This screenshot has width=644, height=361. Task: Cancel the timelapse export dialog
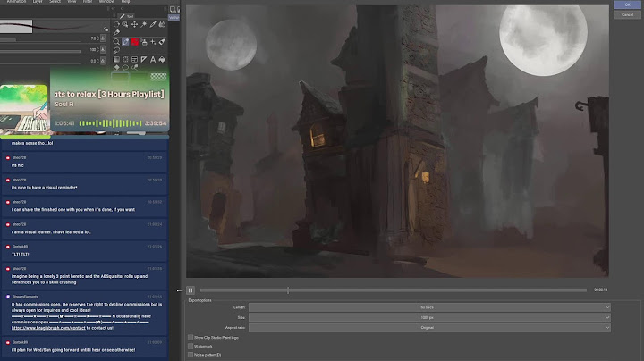[x=627, y=15]
